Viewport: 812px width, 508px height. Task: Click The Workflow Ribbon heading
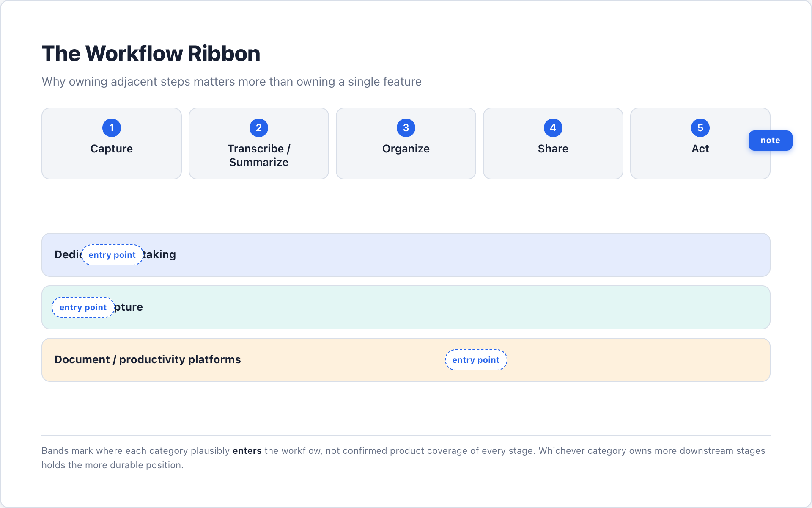point(151,54)
